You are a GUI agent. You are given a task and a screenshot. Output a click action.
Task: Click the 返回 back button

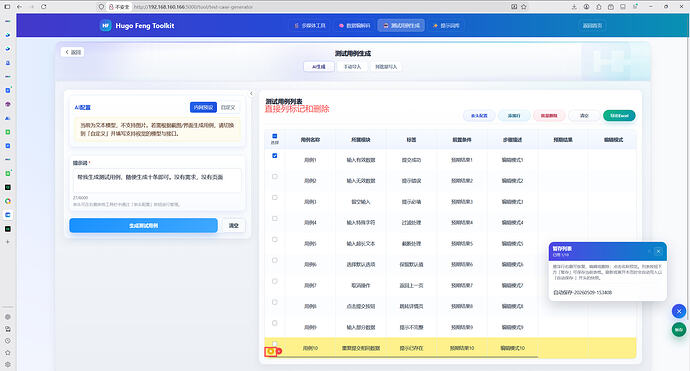click(73, 52)
